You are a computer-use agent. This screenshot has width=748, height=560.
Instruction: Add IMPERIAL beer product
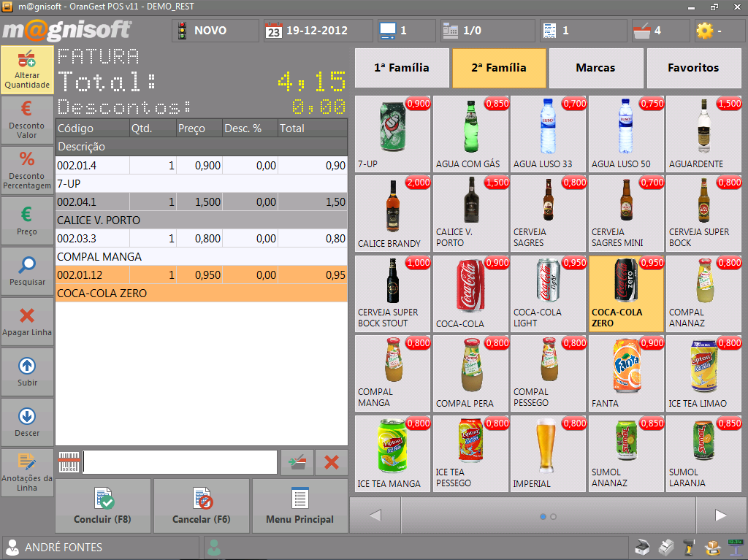pyautogui.click(x=548, y=453)
